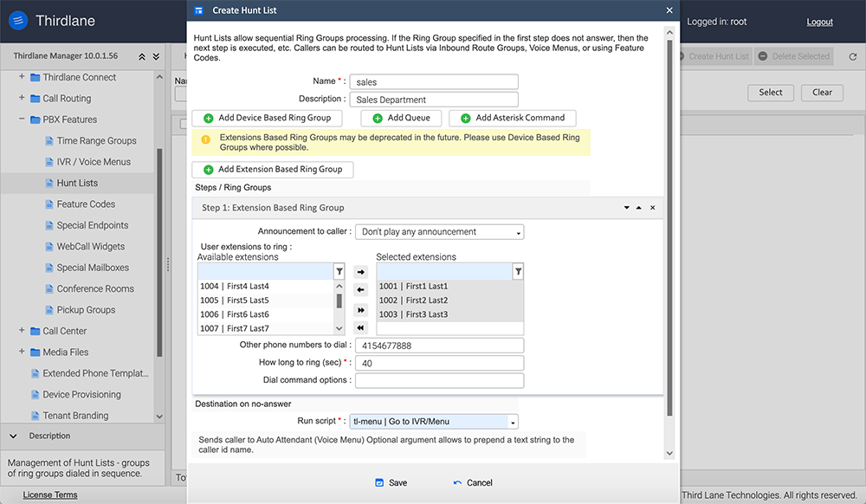Open Conference Rooms in the sidebar

[x=95, y=288]
